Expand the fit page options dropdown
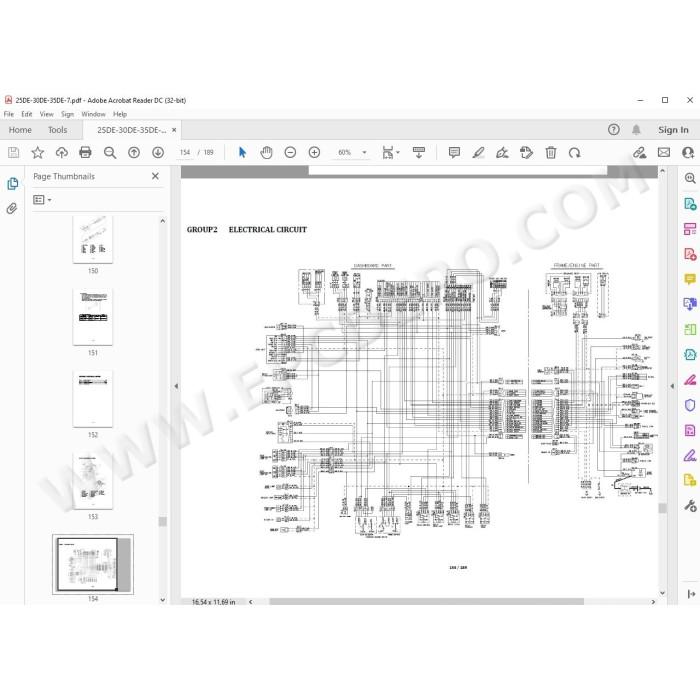The width and height of the screenshot is (700, 700). click(398, 153)
